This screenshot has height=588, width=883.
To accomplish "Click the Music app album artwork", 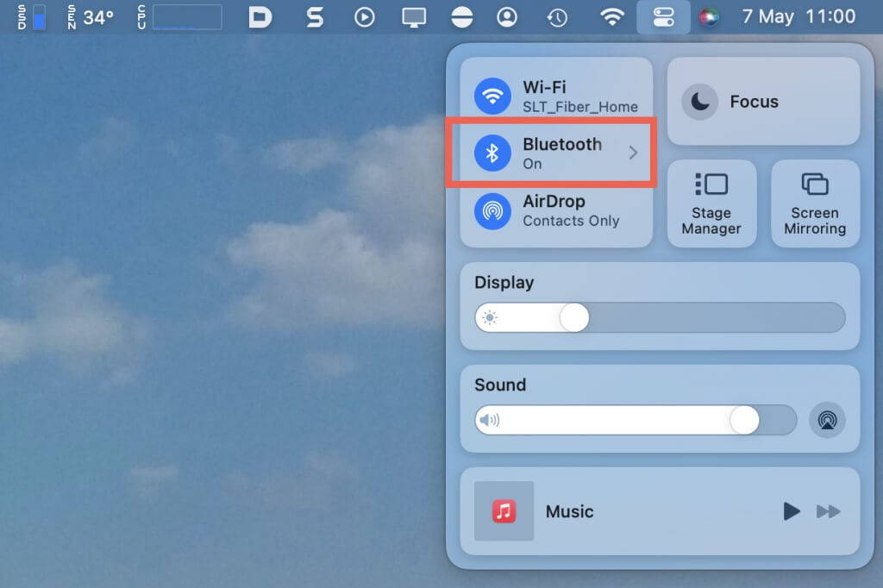I will tap(504, 511).
